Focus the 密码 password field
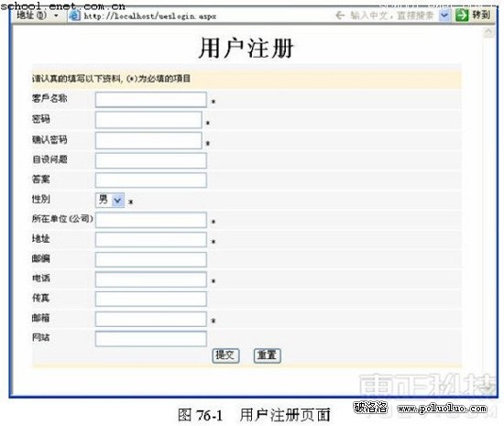Image resolution: width=504 pixels, height=426 pixels. click(148, 120)
